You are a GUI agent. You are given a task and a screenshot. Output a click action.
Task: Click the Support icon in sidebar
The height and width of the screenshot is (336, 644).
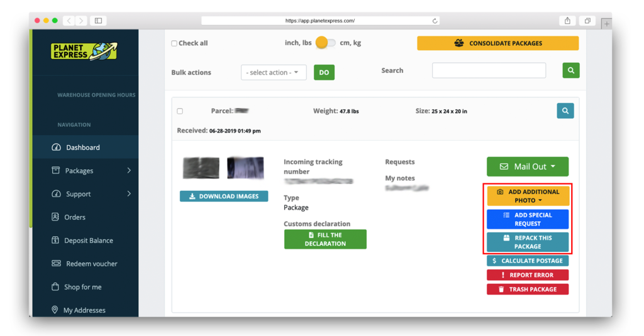pos(56,193)
